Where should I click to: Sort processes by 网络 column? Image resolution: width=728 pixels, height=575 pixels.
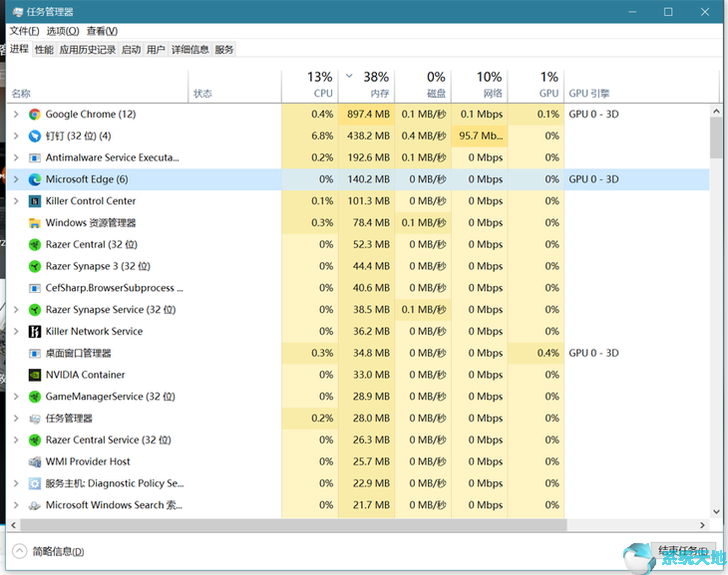(480, 86)
